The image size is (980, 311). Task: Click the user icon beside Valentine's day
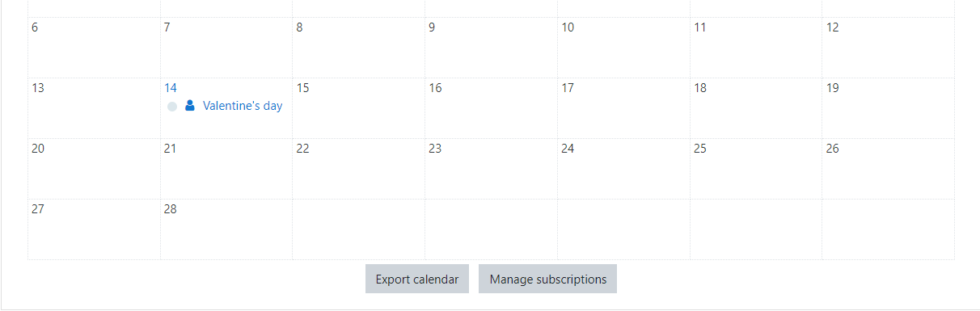click(x=190, y=106)
